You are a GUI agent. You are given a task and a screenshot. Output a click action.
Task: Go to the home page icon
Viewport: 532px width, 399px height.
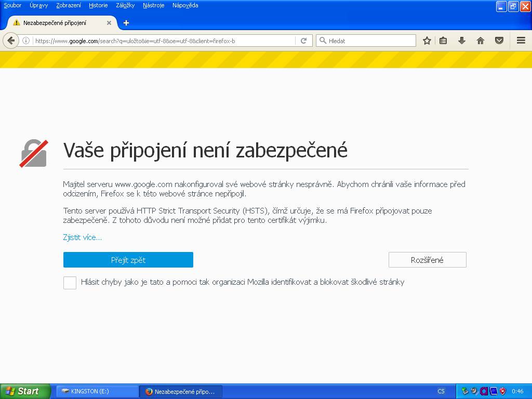click(480, 41)
